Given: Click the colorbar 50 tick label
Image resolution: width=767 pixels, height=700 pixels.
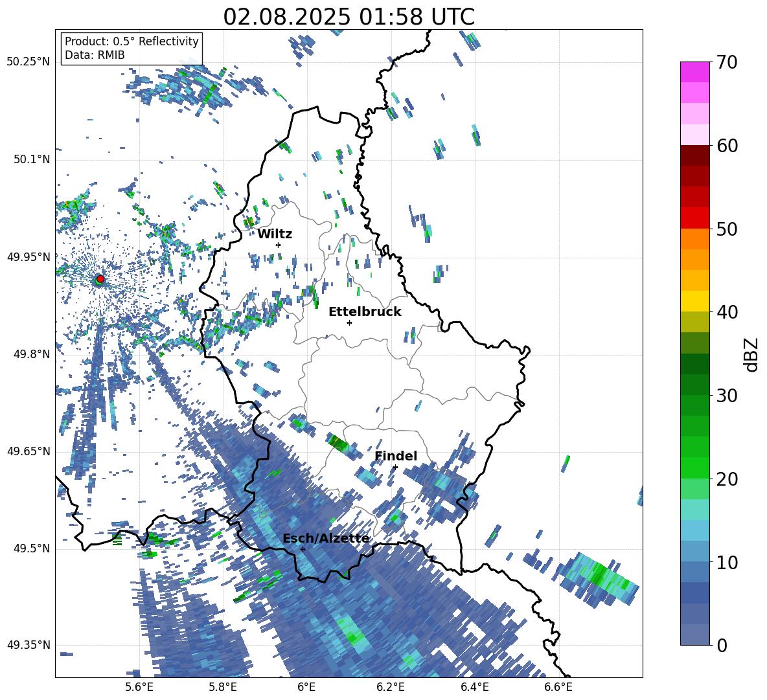Looking at the screenshot, I should 727,229.
